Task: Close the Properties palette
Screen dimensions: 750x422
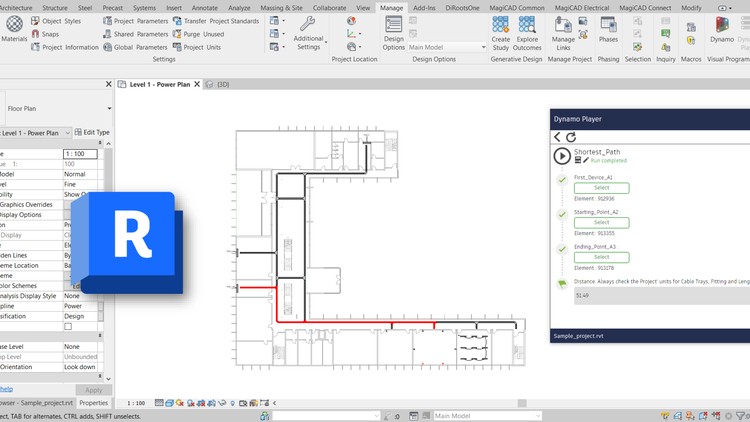Action: (109, 84)
